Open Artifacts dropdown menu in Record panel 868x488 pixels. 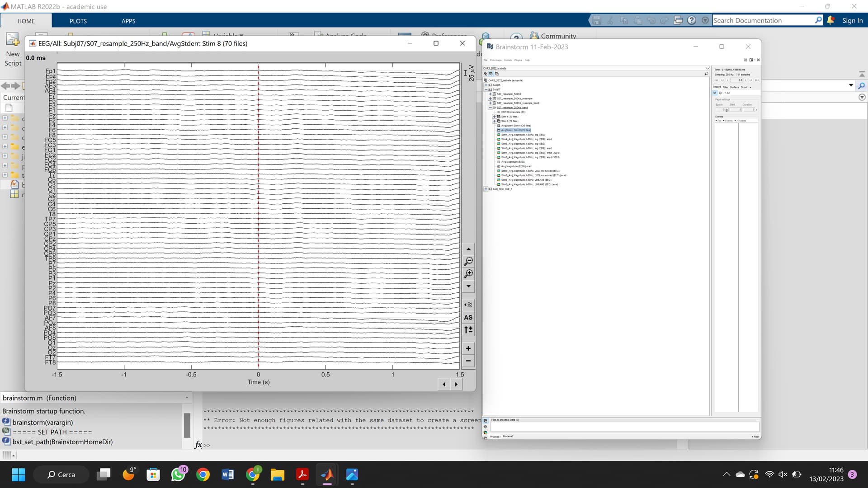click(x=741, y=121)
